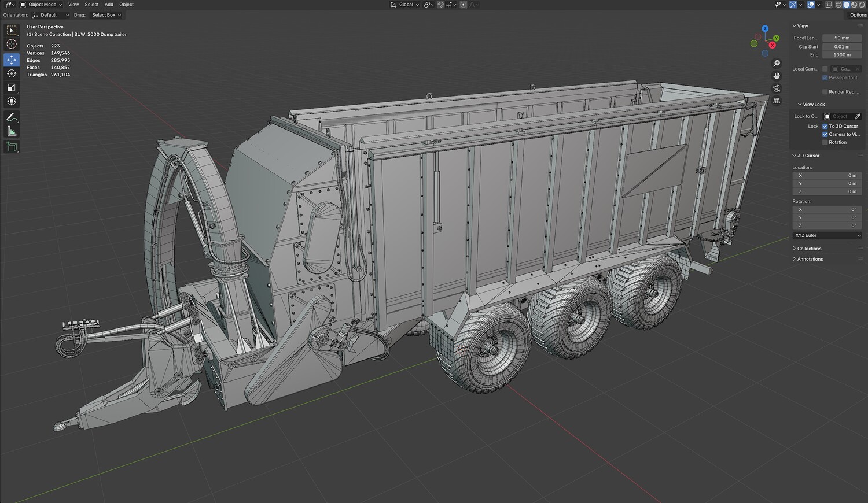Open the Drag Select Box dropdown
The image size is (868, 503).
click(106, 15)
